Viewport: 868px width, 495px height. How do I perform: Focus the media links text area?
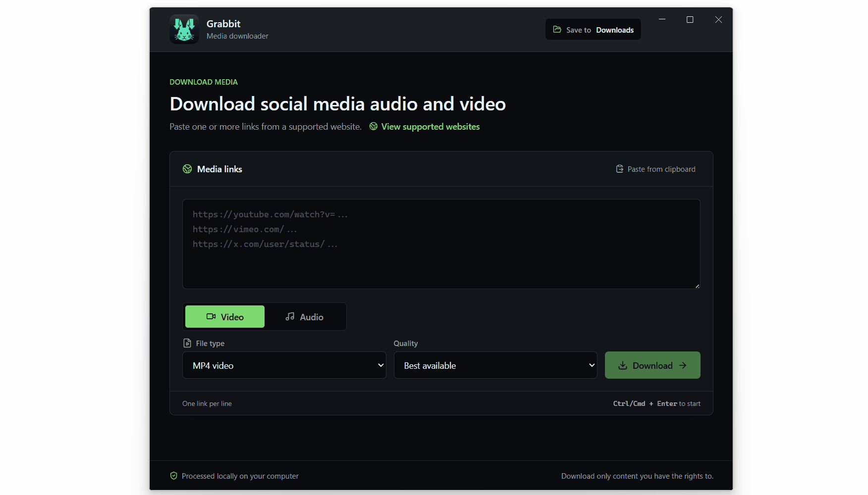click(x=441, y=244)
